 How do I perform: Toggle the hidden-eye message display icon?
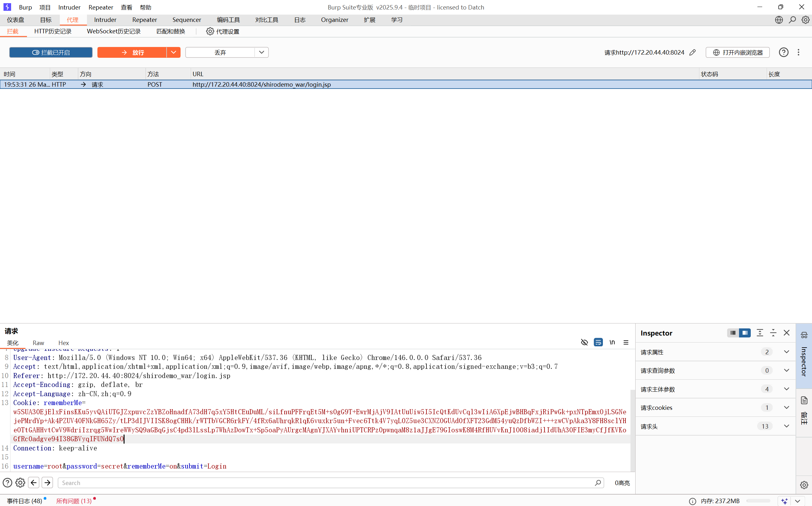584,342
